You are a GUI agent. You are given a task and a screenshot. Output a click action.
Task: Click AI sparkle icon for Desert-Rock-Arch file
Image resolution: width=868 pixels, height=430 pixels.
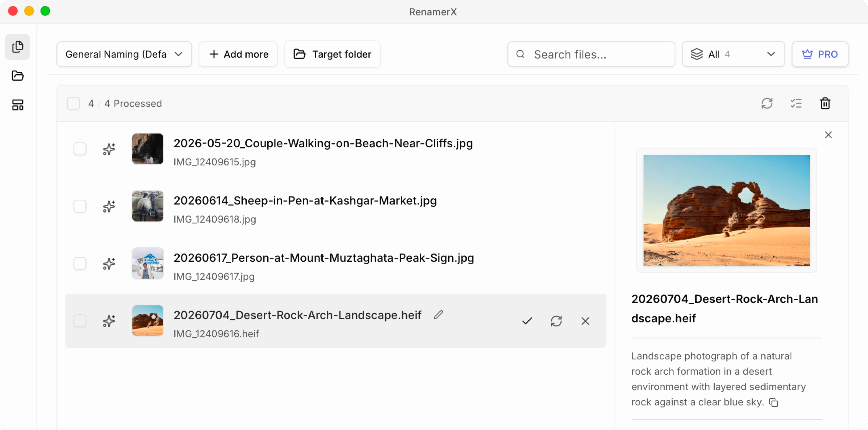(x=109, y=321)
